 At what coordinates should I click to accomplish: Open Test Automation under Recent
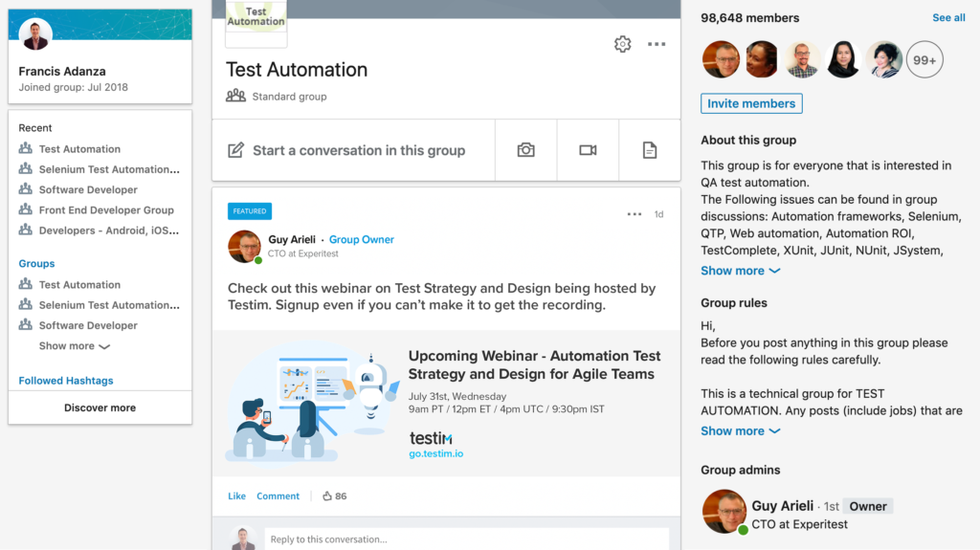tap(79, 149)
